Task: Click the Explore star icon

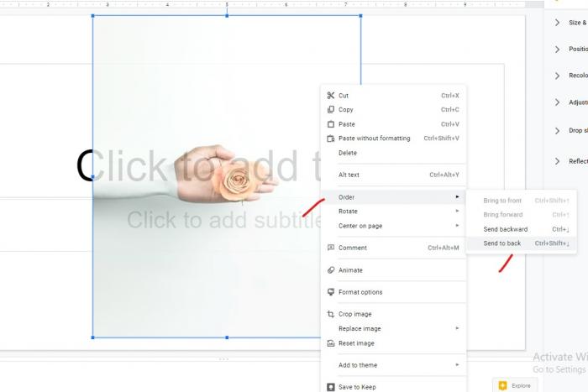Action: 502,385
